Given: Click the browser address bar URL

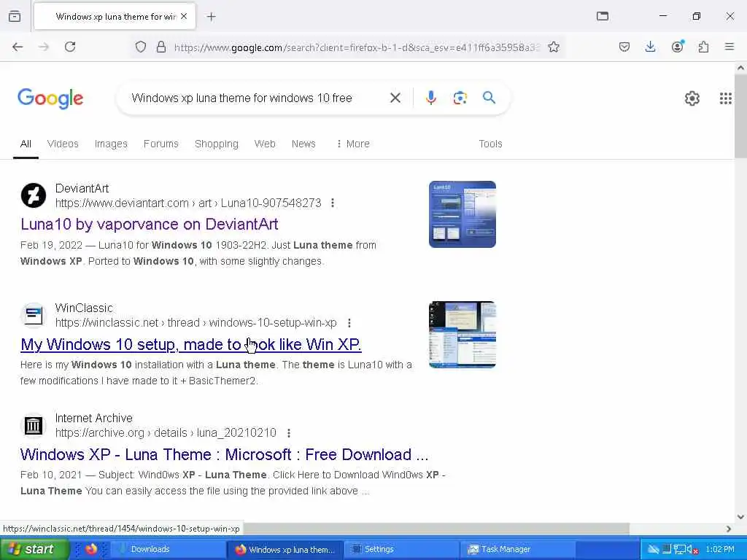Looking at the screenshot, I should coord(357,47).
